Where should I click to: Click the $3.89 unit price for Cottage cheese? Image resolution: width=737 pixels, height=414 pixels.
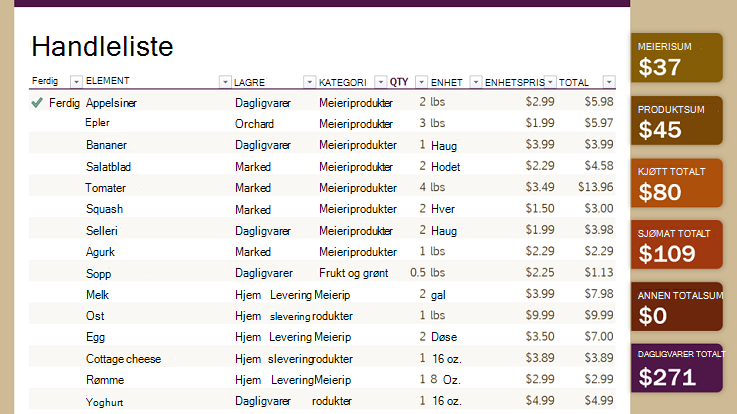(540, 358)
